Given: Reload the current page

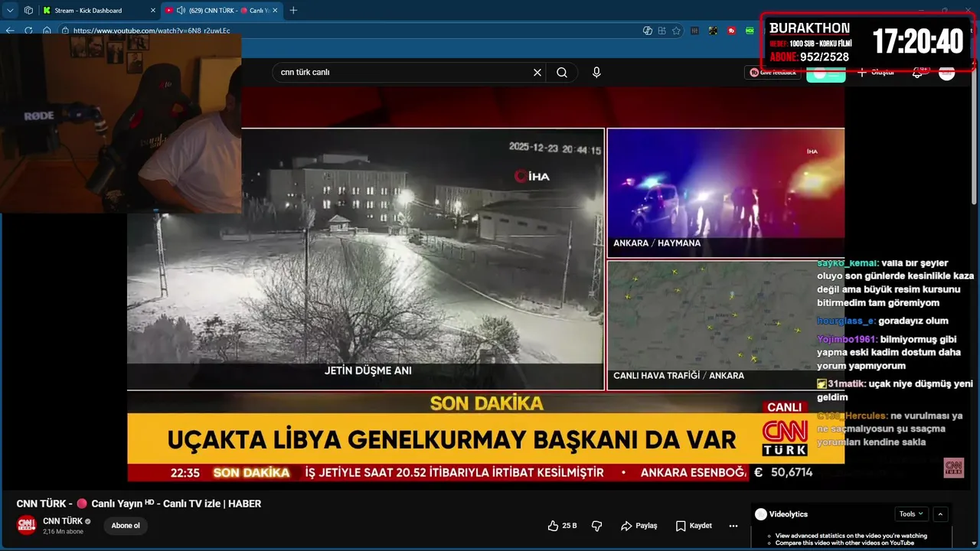Looking at the screenshot, I should pyautogui.click(x=28, y=31).
